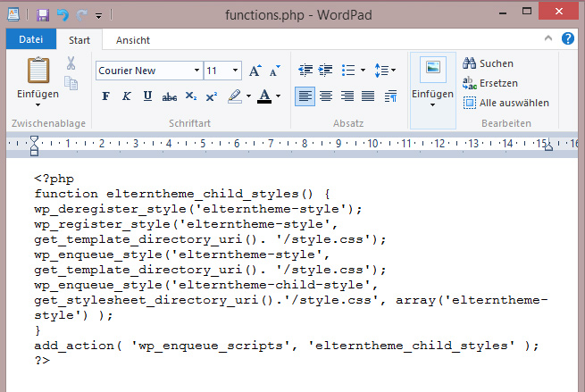
Task: Minimize the WordPad window
Action: (503, 13)
